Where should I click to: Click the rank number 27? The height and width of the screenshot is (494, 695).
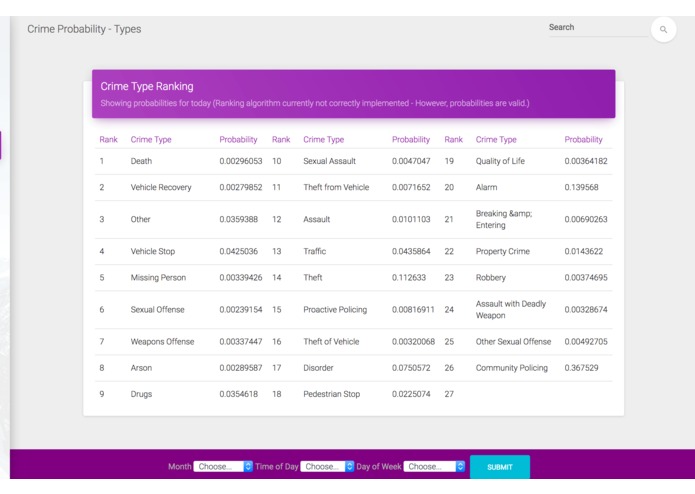449,394
